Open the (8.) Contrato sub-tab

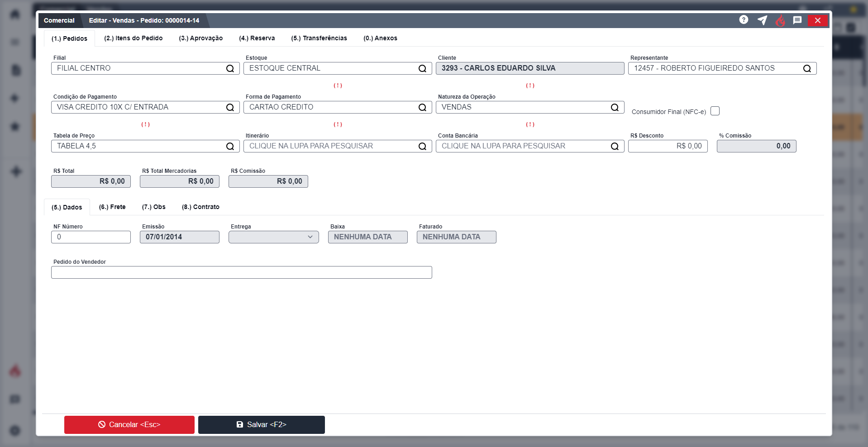point(200,207)
